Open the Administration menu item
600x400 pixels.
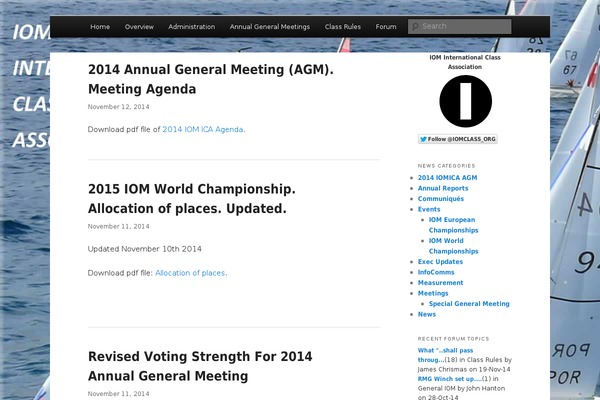click(x=192, y=27)
